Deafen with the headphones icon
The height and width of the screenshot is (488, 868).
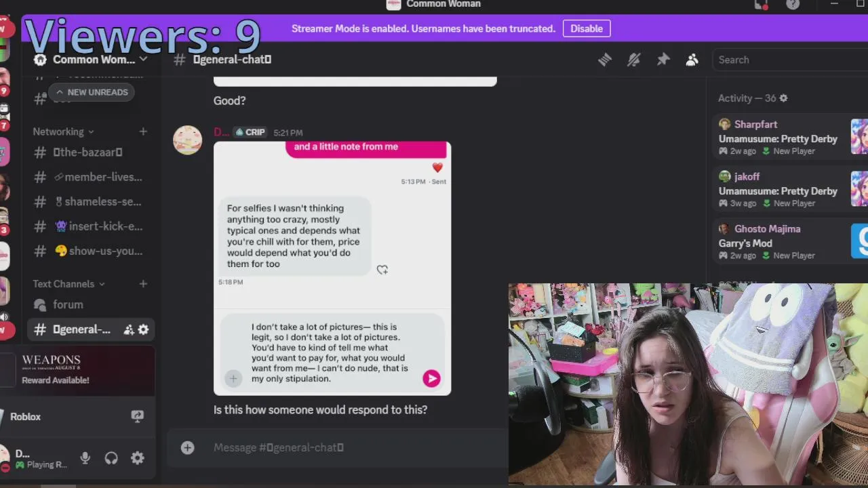click(x=111, y=458)
